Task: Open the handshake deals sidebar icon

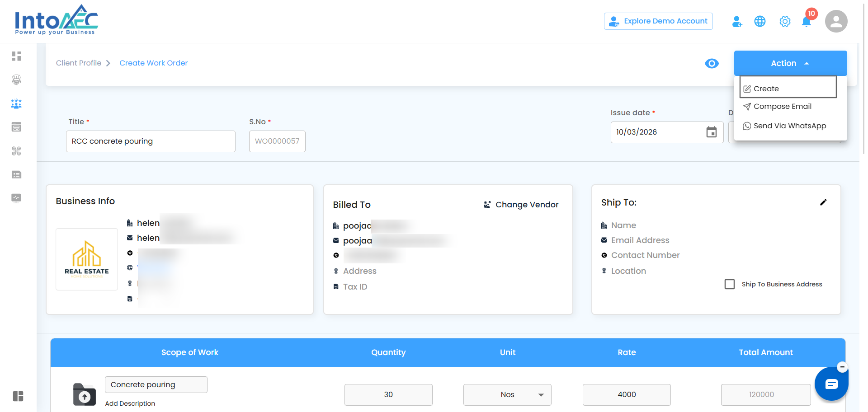Action: [17, 80]
